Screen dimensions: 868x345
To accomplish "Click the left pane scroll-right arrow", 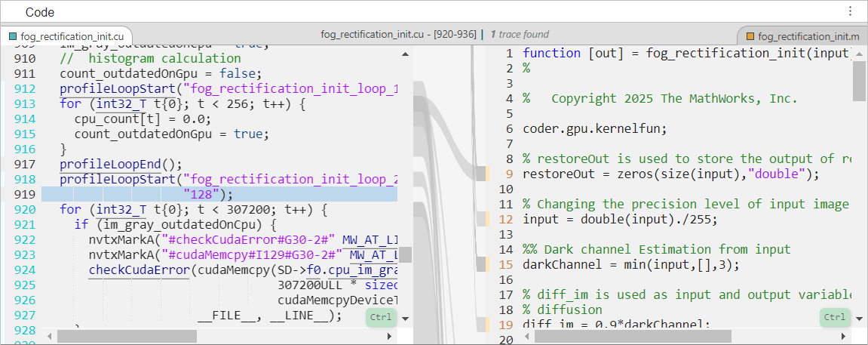I will (389, 336).
